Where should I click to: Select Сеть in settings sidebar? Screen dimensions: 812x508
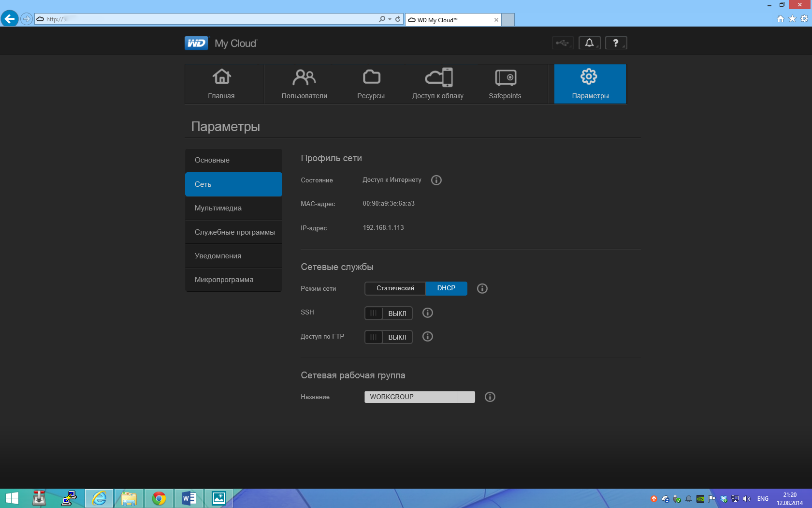point(233,184)
